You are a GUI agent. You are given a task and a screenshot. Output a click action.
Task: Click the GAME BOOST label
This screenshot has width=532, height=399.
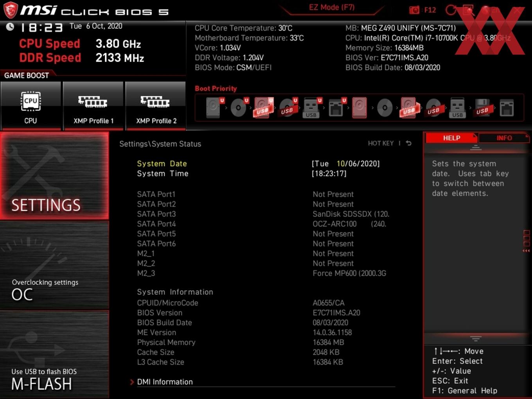(x=26, y=75)
